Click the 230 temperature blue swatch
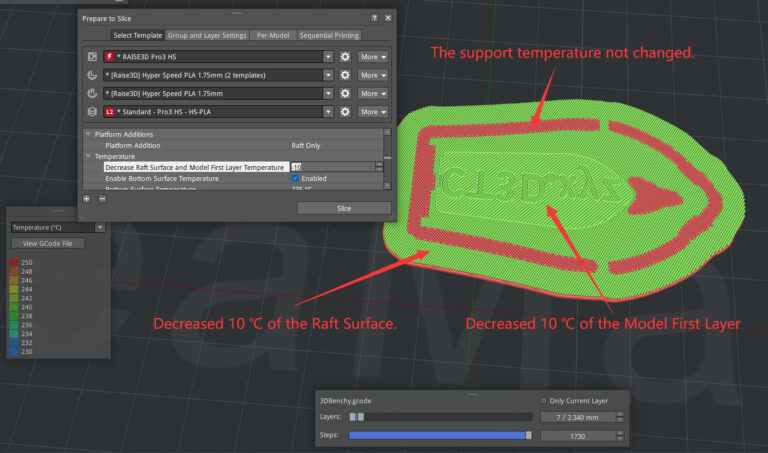 (14, 352)
